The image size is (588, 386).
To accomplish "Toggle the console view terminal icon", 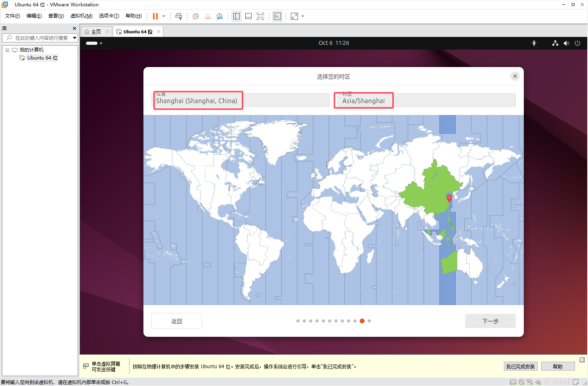I will (277, 16).
